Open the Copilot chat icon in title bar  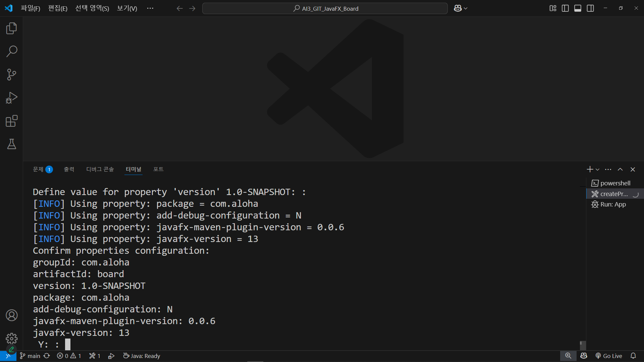pos(458,8)
